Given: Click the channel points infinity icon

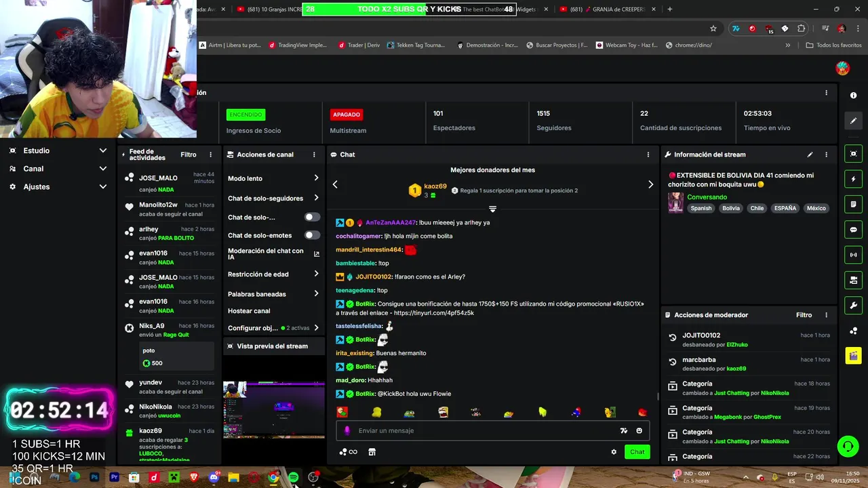Looking at the screenshot, I should [x=348, y=452].
